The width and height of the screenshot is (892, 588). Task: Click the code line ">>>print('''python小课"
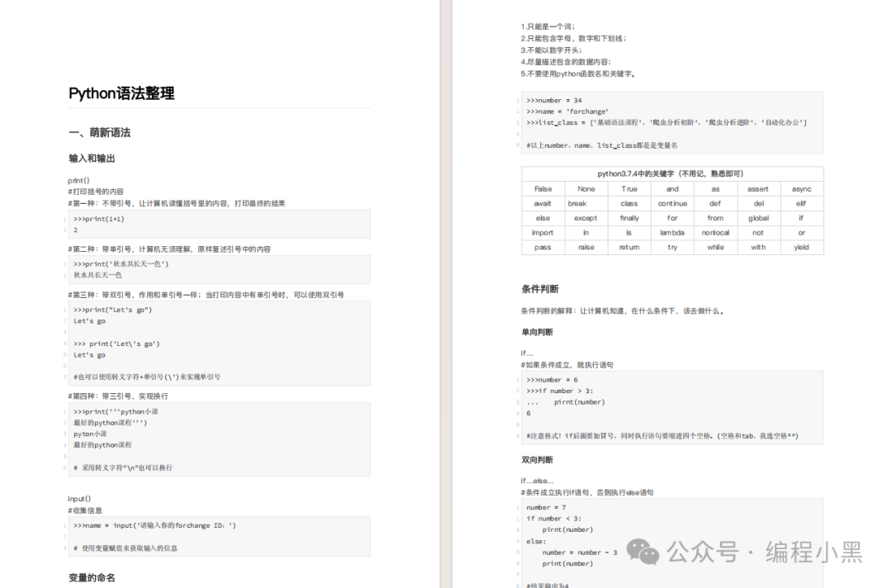(x=116, y=412)
